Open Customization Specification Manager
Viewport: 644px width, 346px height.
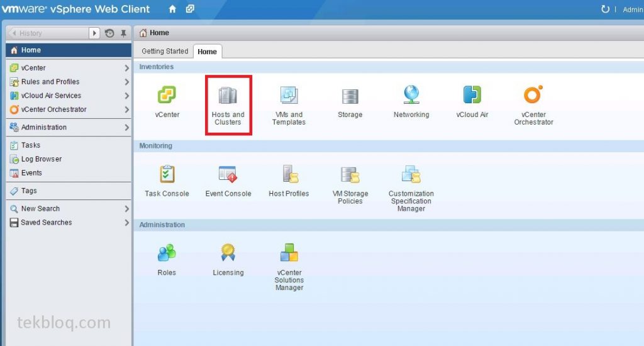[x=411, y=174]
